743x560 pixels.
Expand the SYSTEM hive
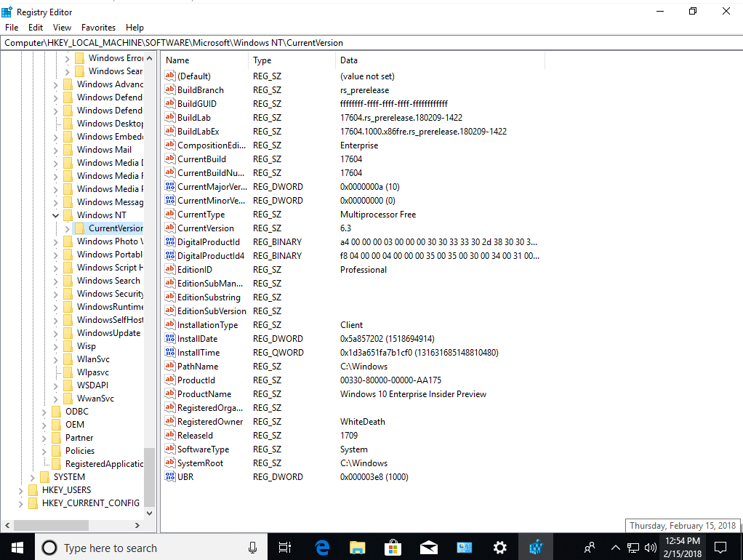coord(32,477)
